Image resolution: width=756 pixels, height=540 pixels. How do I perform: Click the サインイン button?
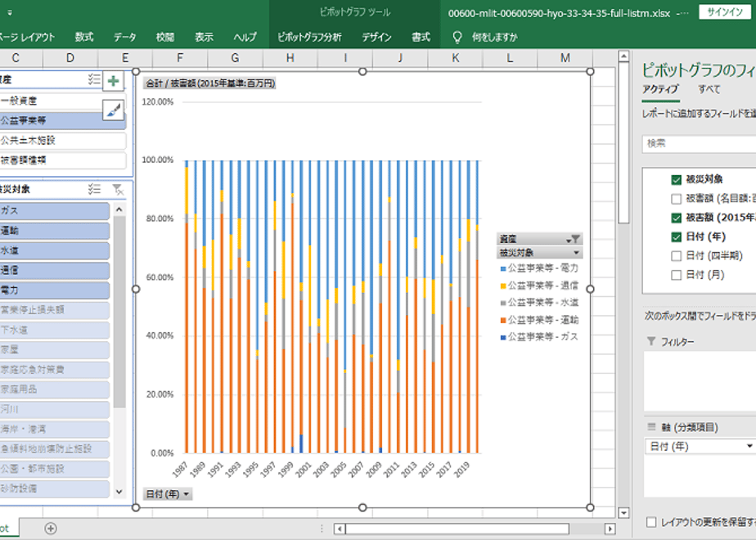[x=725, y=12]
